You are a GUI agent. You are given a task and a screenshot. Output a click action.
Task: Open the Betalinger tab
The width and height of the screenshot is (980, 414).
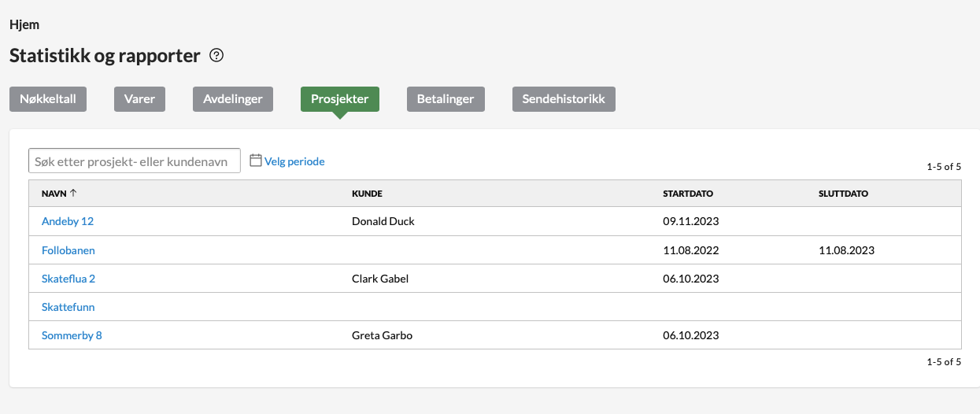(446, 100)
